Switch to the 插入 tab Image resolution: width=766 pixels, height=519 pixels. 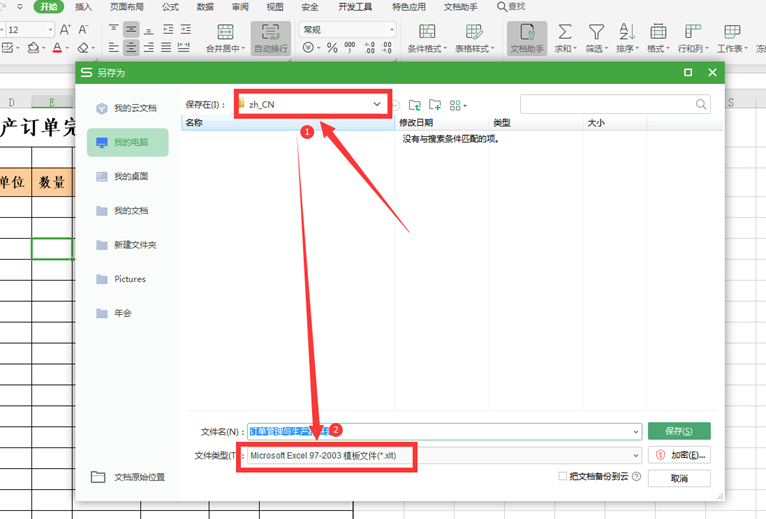[x=83, y=7]
